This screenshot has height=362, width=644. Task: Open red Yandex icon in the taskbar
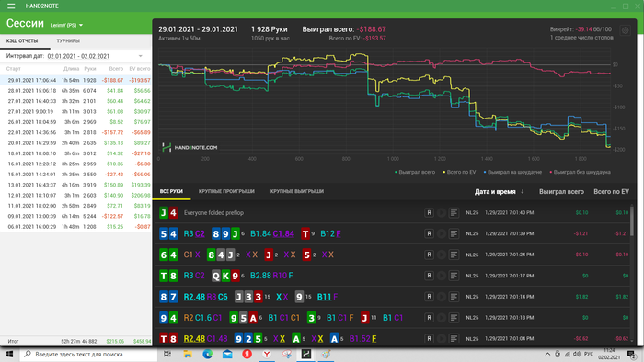[x=247, y=354]
